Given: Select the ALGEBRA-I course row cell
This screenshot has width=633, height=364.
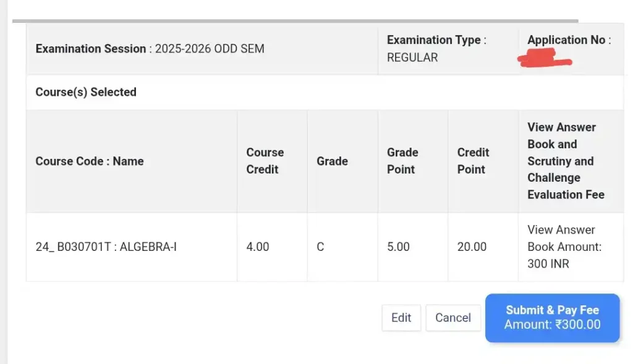Looking at the screenshot, I should (106, 247).
